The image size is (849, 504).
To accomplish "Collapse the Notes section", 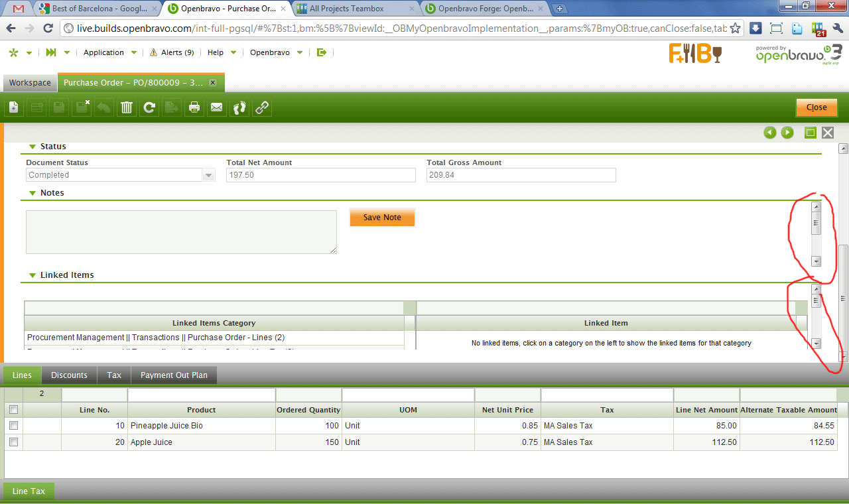I will point(31,193).
